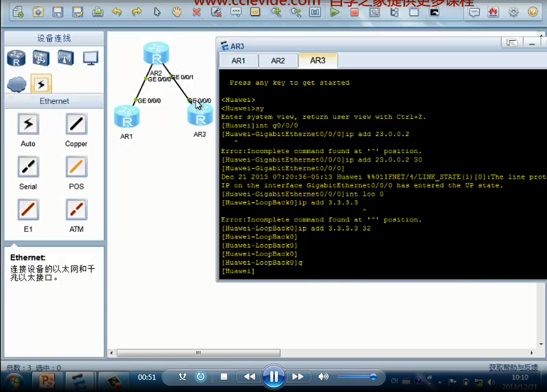Choose the Auto connection cable

coord(28,123)
